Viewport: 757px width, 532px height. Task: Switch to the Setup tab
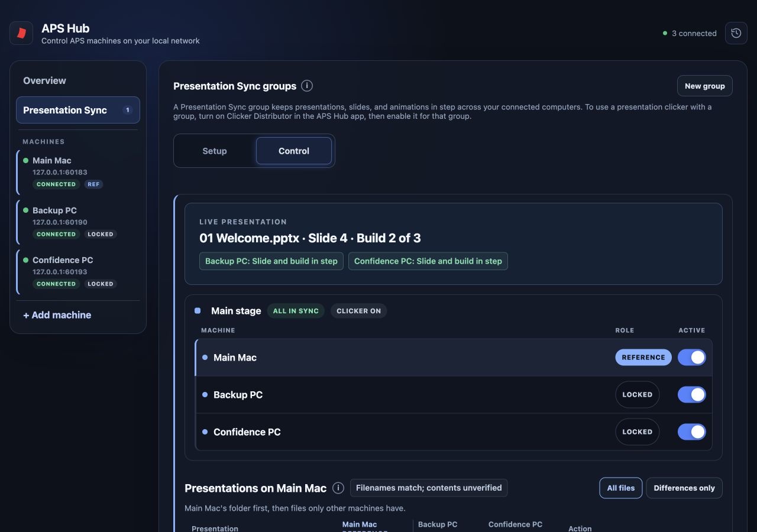click(x=215, y=151)
